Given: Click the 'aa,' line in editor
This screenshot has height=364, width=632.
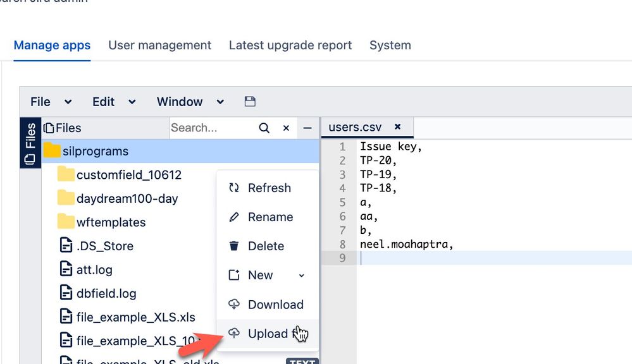Looking at the screenshot, I should click(369, 216).
